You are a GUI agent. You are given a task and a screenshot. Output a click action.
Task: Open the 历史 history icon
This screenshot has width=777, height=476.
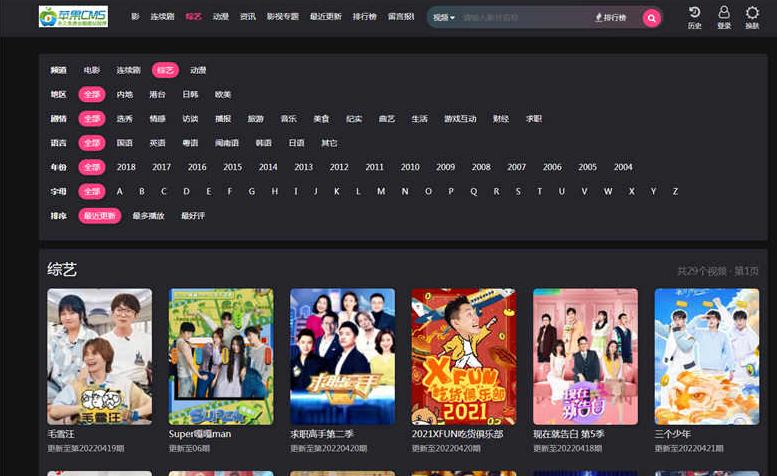(695, 16)
